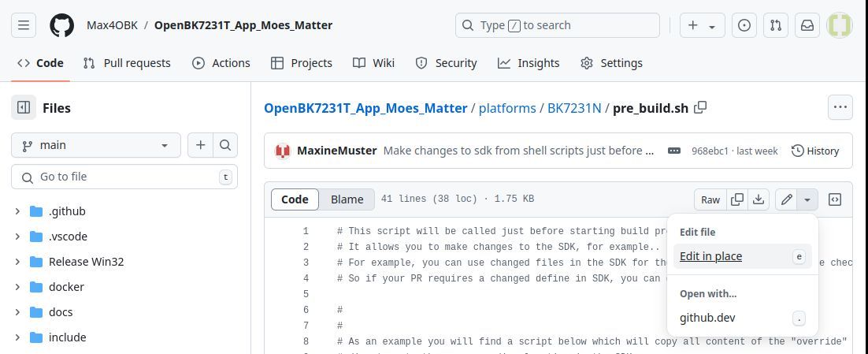868x354 pixels.
Task: Click the Raw file button
Action: [710, 199]
